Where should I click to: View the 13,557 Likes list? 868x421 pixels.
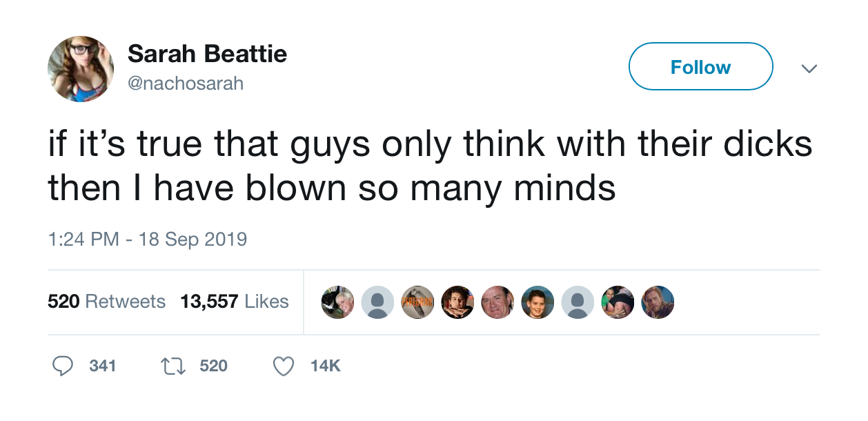pyautogui.click(x=235, y=302)
